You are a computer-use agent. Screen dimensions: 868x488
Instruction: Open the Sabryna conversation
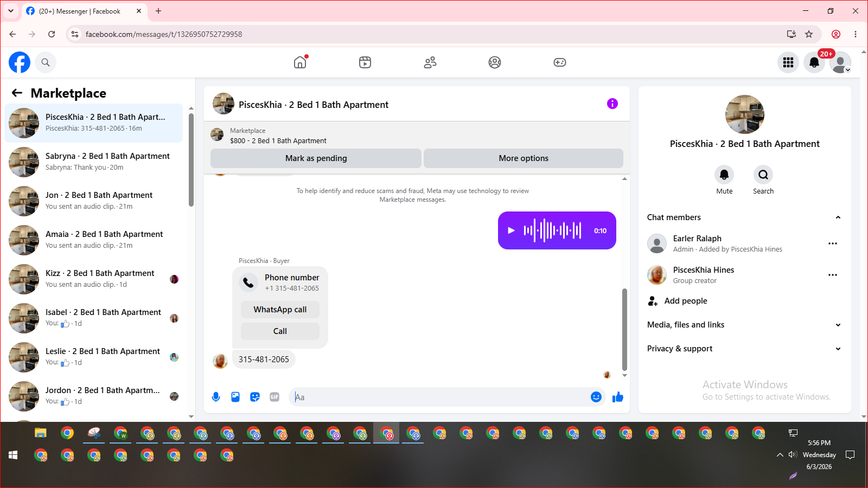pos(94,162)
